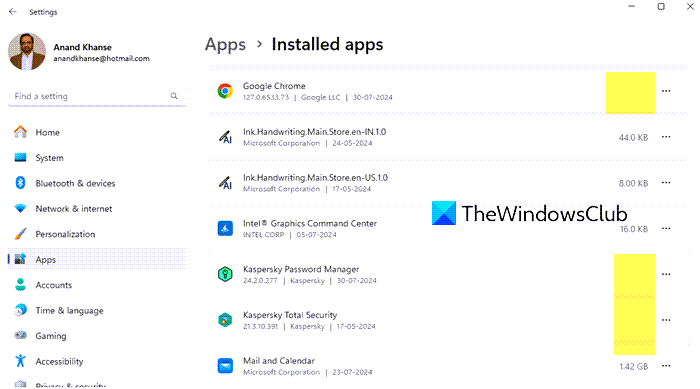This screenshot has width=700, height=389.
Task: Click the Network wifi icon
Action: (21, 209)
